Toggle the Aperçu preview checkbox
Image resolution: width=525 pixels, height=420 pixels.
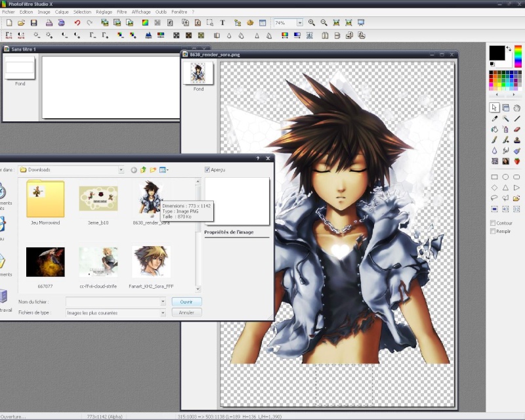point(207,170)
